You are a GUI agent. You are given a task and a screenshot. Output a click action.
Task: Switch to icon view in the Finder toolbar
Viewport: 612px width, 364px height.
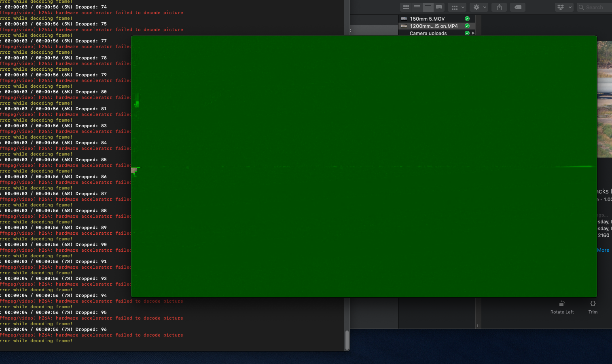(x=406, y=7)
